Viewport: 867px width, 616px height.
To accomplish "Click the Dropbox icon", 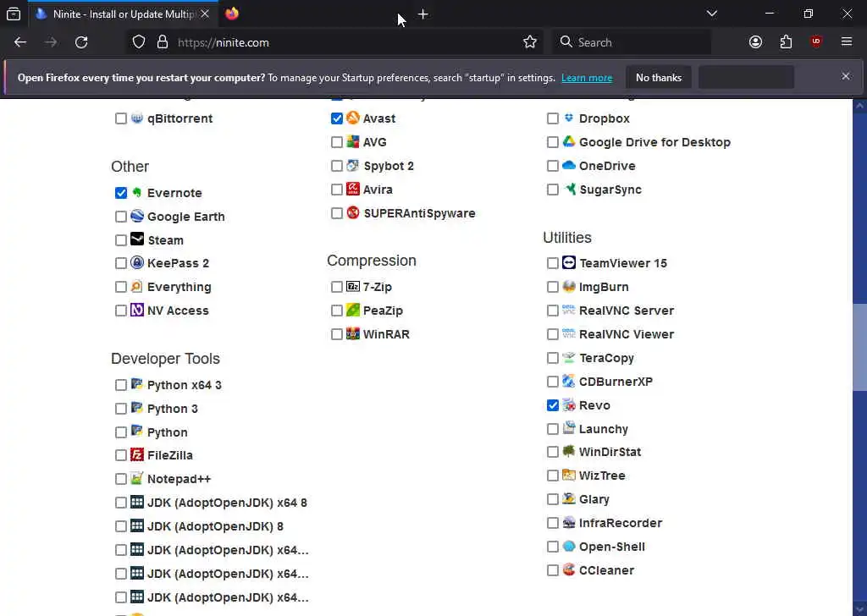I will (x=569, y=118).
